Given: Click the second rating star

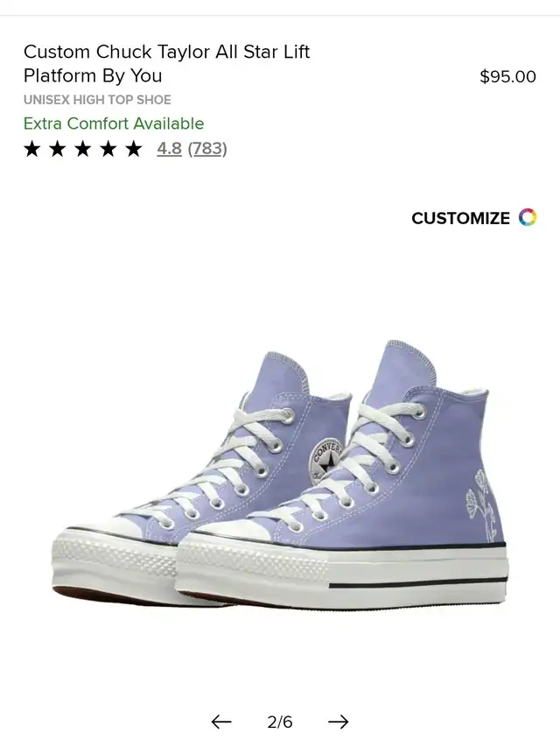Looking at the screenshot, I should point(57,149).
